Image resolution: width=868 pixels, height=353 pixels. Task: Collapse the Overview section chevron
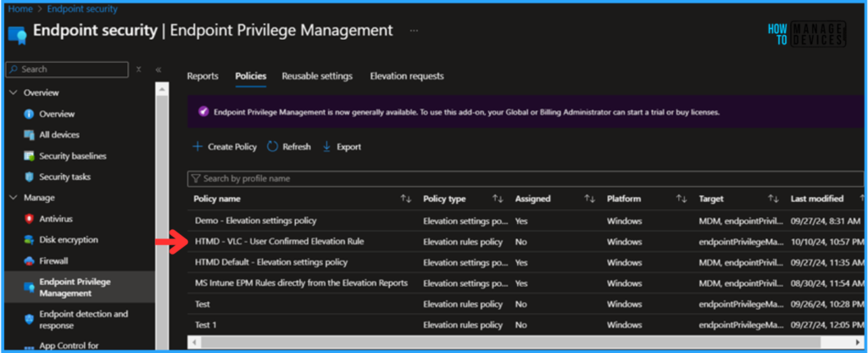point(14,92)
